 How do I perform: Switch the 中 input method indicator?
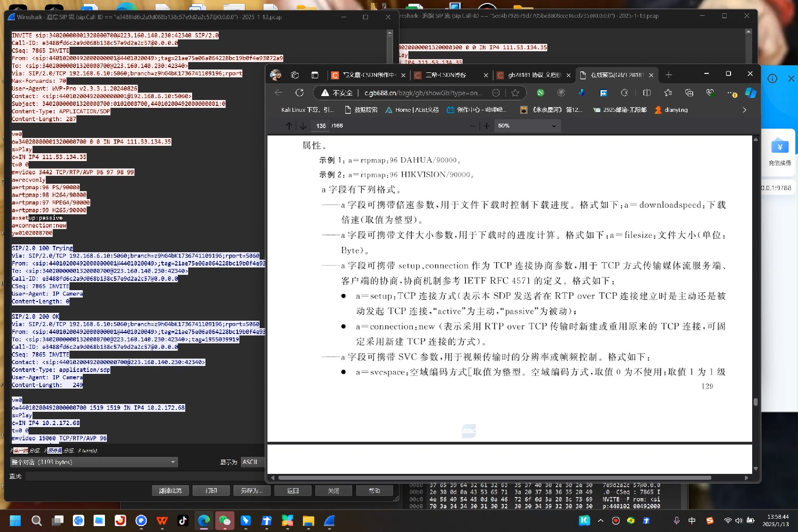pyautogui.click(x=692, y=521)
